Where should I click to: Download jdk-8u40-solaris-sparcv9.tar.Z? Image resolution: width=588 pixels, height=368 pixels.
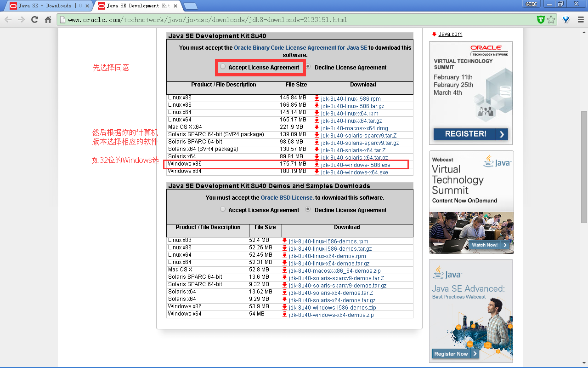pos(359,136)
